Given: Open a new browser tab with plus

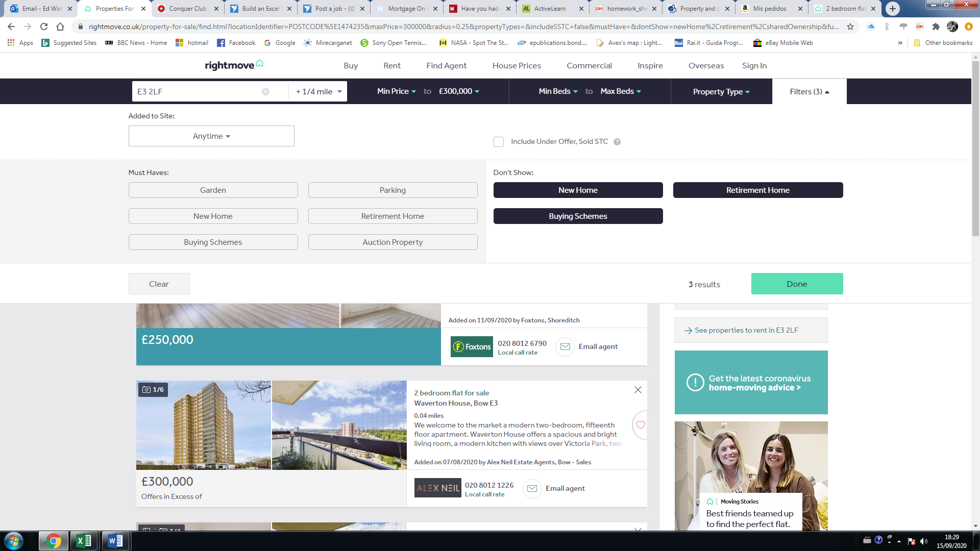Looking at the screenshot, I should coord(892,8).
